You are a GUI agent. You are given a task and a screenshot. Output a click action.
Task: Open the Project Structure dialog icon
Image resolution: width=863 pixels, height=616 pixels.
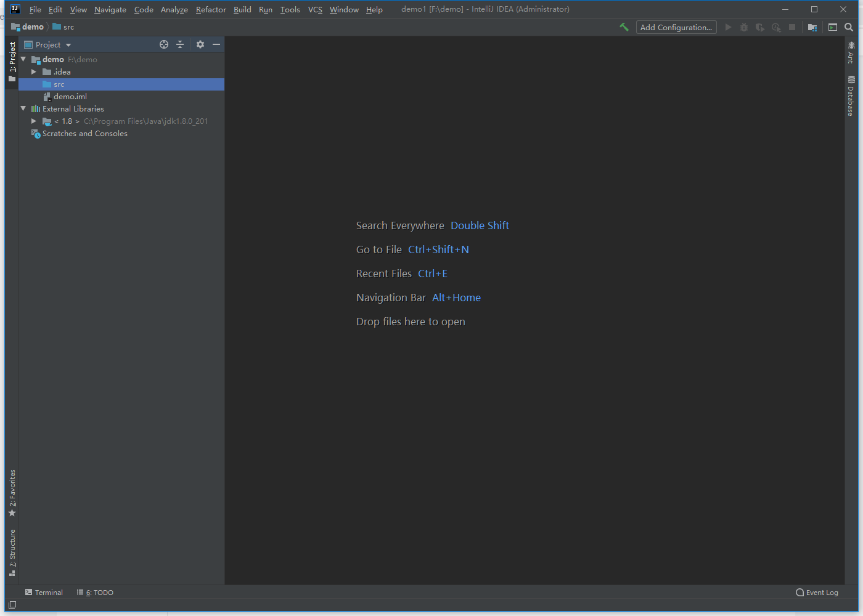(812, 27)
